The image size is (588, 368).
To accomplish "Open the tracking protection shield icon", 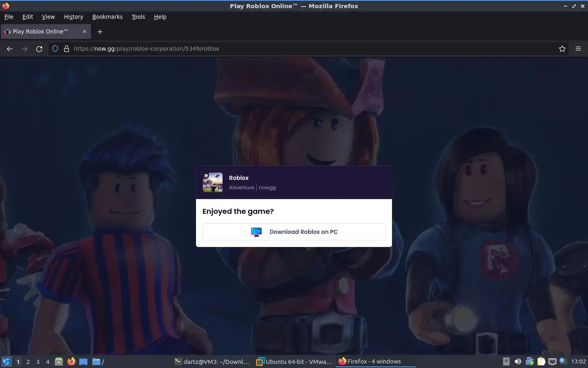I will [x=55, y=49].
